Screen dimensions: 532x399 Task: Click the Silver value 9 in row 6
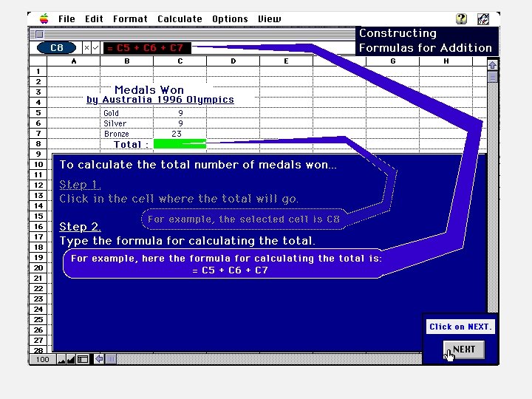pyautogui.click(x=180, y=123)
